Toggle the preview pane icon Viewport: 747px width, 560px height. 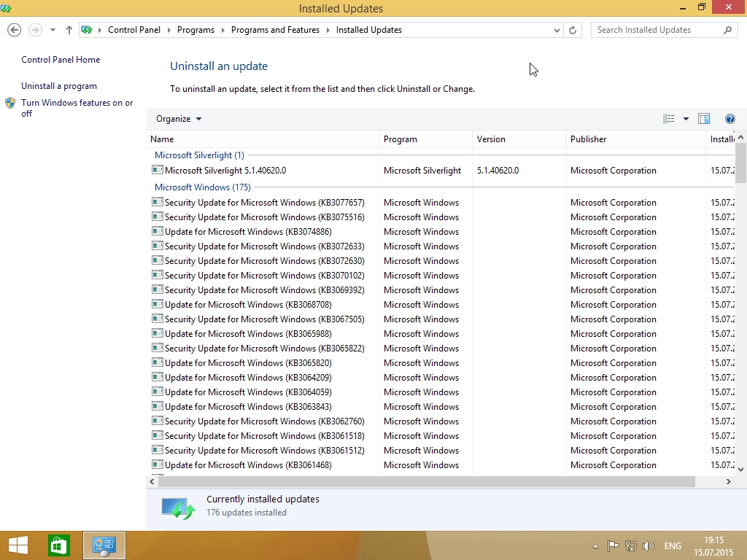[x=704, y=119]
